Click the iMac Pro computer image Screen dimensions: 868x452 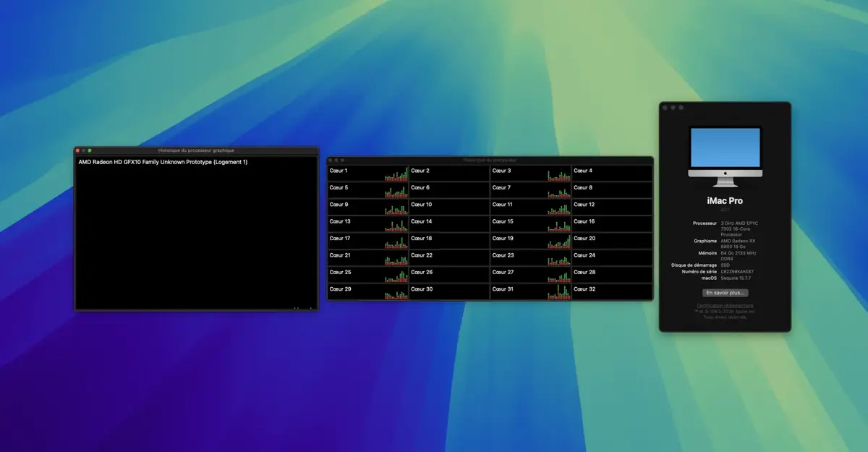(725, 158)
